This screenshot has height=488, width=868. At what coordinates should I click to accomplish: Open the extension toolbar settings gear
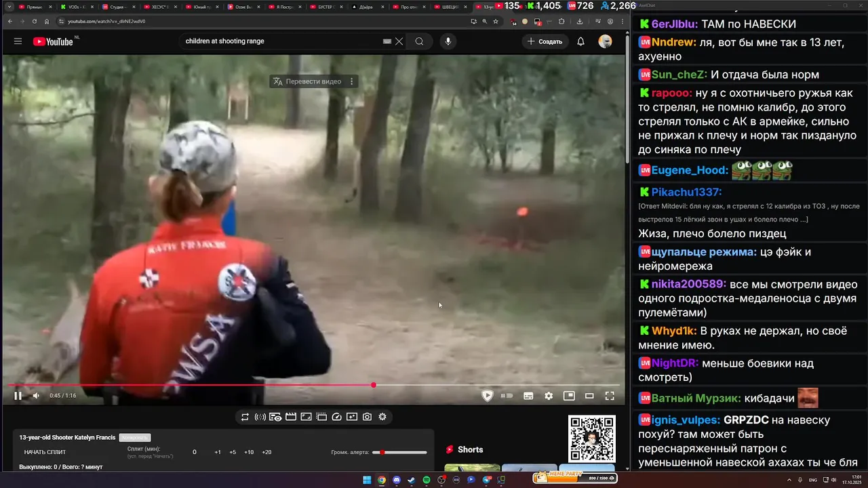[382, 417]
